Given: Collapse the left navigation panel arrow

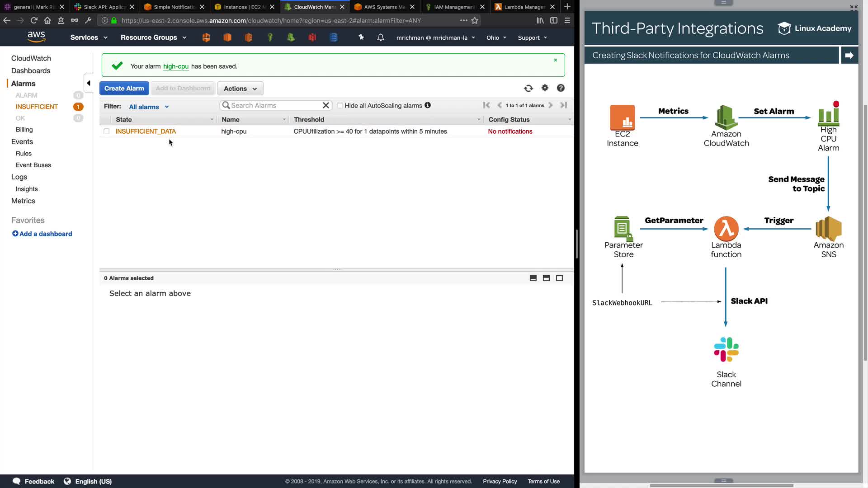Looking at the screenshot, I should click(x=89, y=83).
